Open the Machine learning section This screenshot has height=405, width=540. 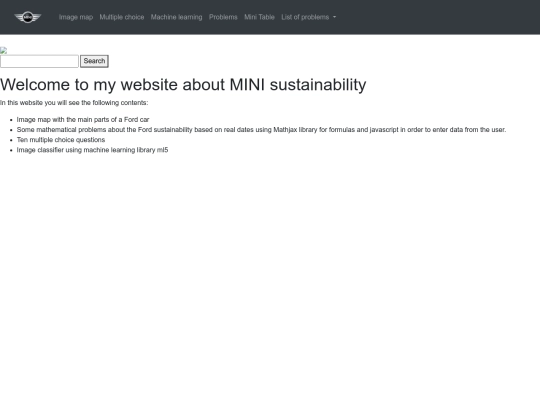(x=176, y=17)
